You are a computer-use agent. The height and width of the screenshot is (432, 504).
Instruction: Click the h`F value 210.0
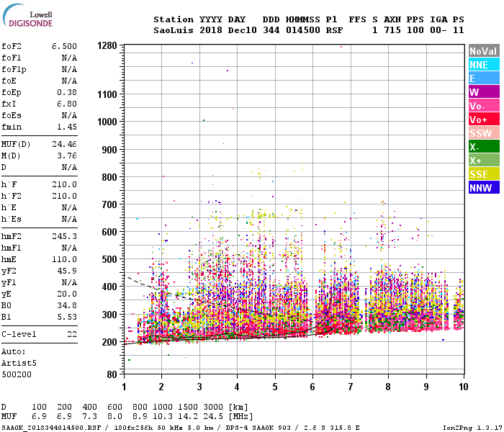point(64,185)
